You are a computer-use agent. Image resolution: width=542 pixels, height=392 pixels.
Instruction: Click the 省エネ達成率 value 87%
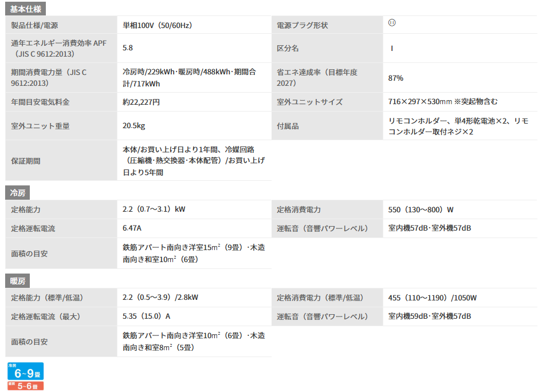point(396,78)
